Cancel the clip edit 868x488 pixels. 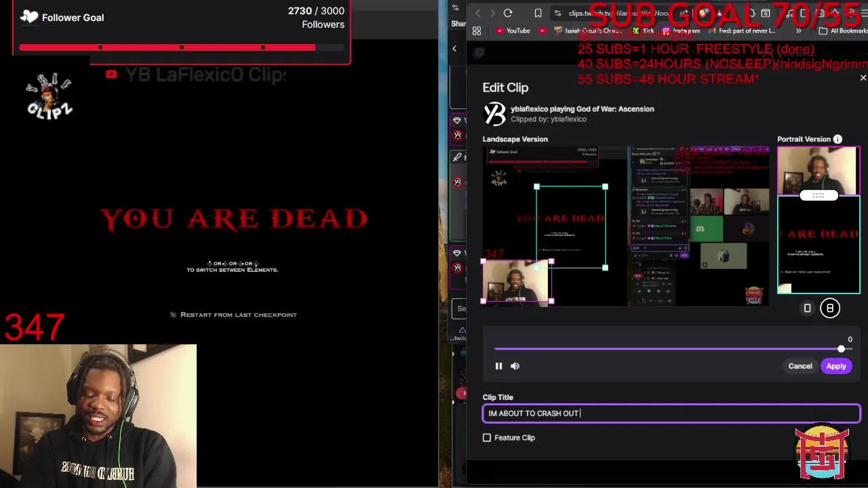click(x=800, y=366)
